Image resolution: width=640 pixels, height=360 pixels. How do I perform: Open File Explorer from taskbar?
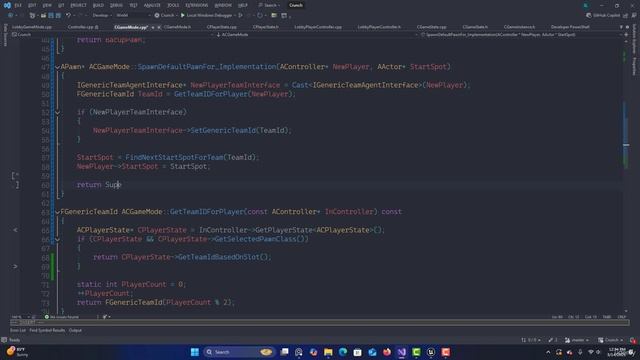tap(328, 352)
